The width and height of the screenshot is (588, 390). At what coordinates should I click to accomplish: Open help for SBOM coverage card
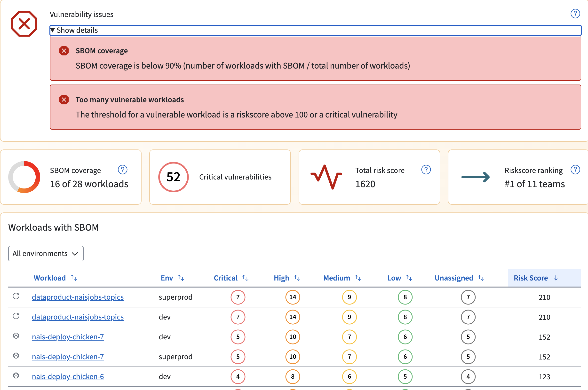pos(122,170)
